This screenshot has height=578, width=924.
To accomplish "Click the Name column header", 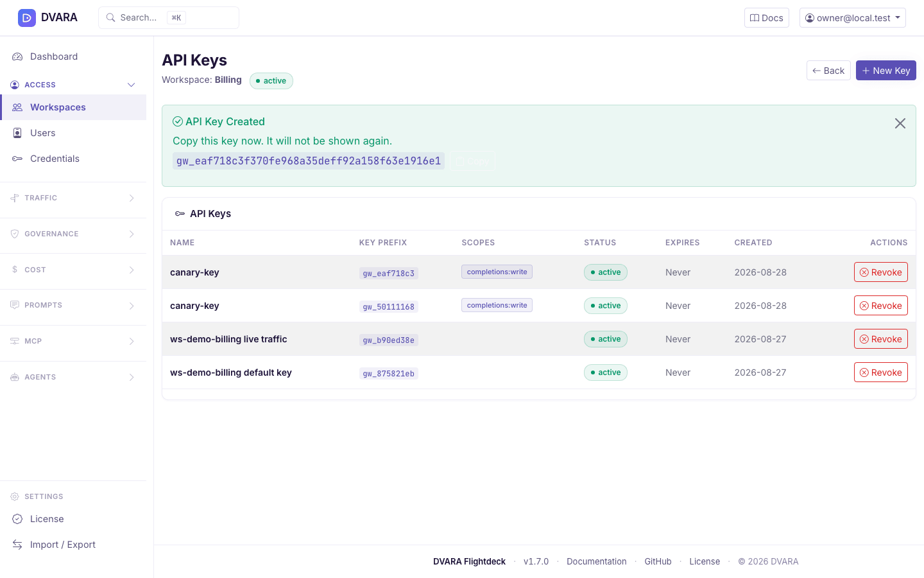I will [x=182, y=243].
